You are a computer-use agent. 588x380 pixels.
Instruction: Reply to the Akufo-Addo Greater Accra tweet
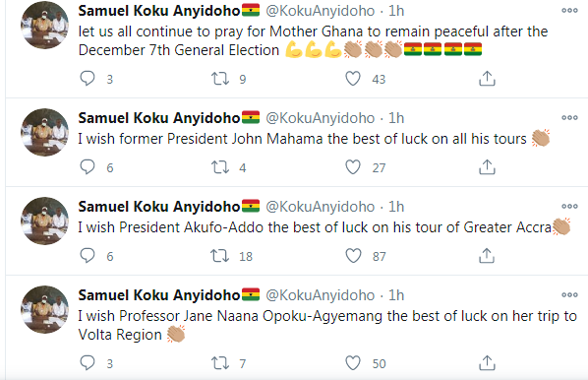88,256
